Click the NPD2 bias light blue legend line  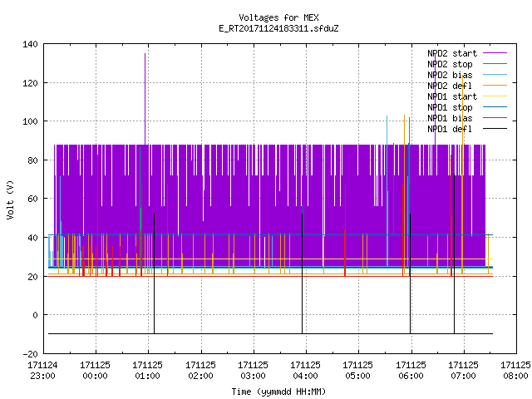tap(495, 75)
